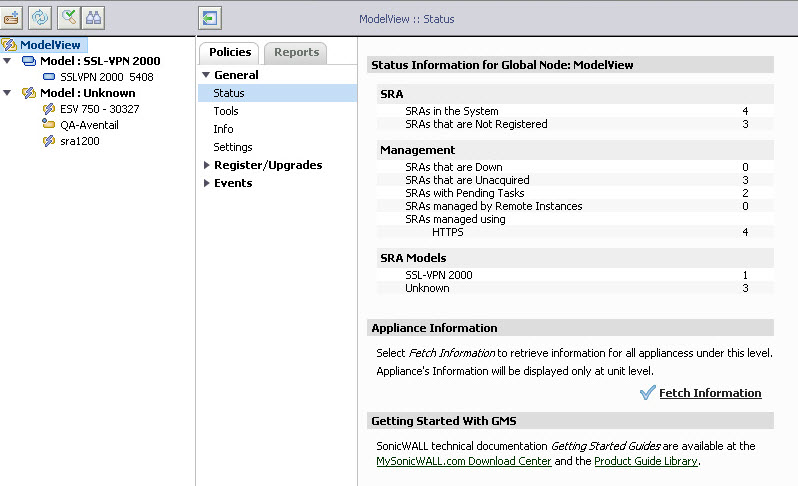Expand the Register/Upgrades section arrow

206,165
